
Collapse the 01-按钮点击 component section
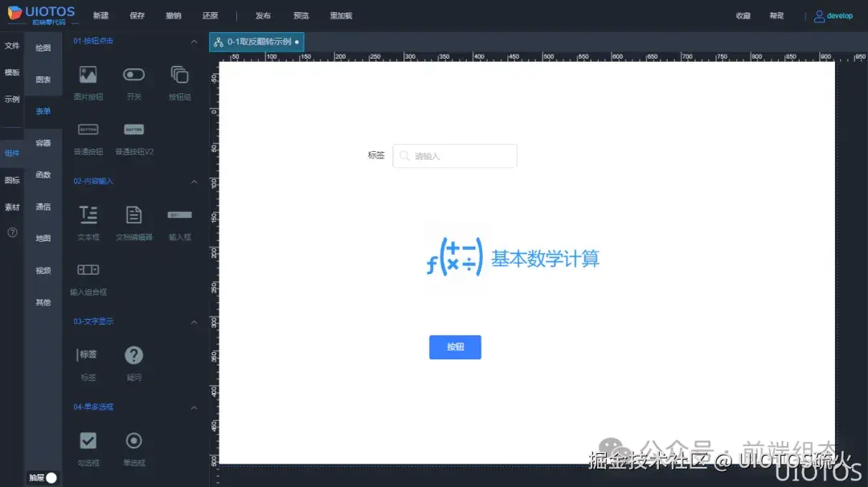tap(194, 40)
